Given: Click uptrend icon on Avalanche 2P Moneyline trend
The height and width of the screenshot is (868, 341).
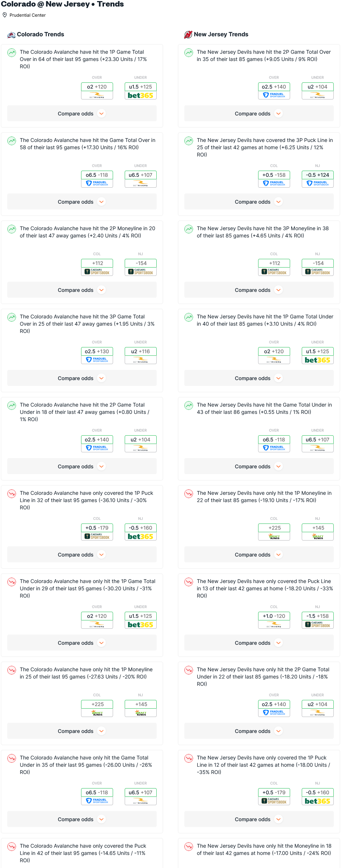Looking at the screenshot, I should click(x=12, y=229).
